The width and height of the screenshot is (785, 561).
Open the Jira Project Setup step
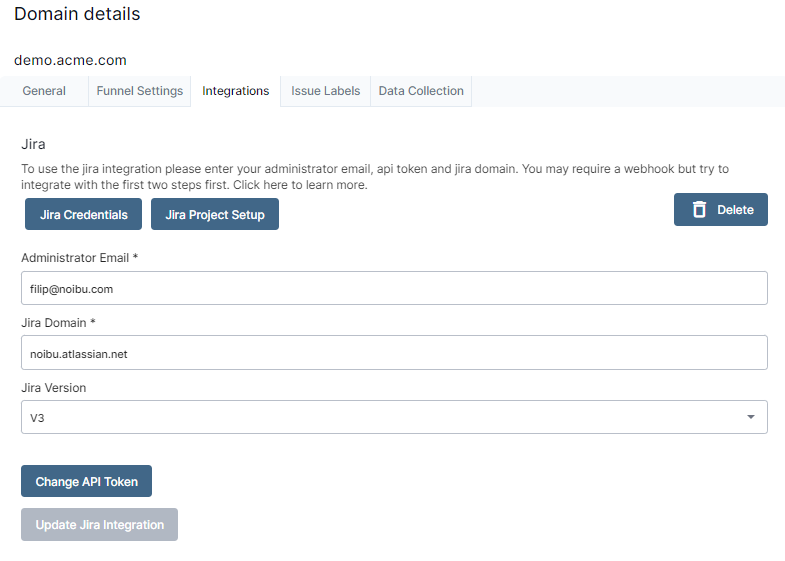[215, 215]
